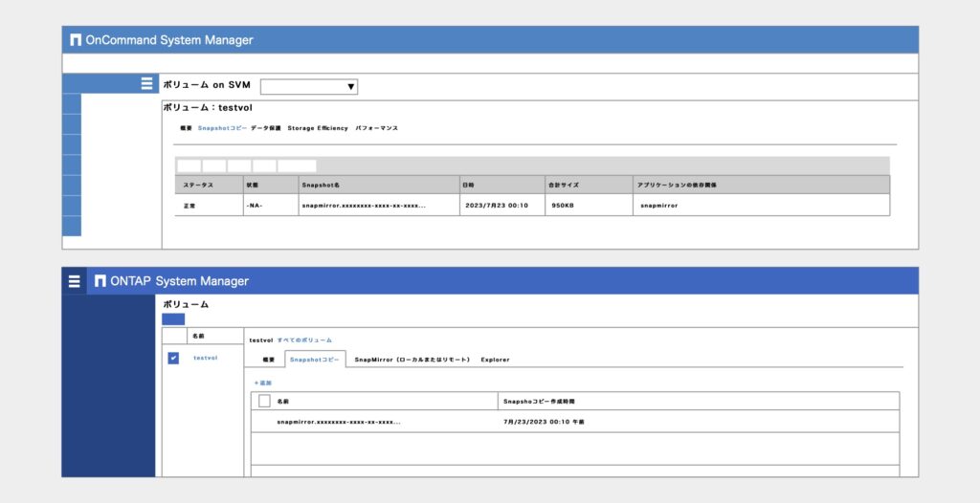The image size is (980, 503).
Task: Open the SVM selection dropdown
Action: (308, 87)
